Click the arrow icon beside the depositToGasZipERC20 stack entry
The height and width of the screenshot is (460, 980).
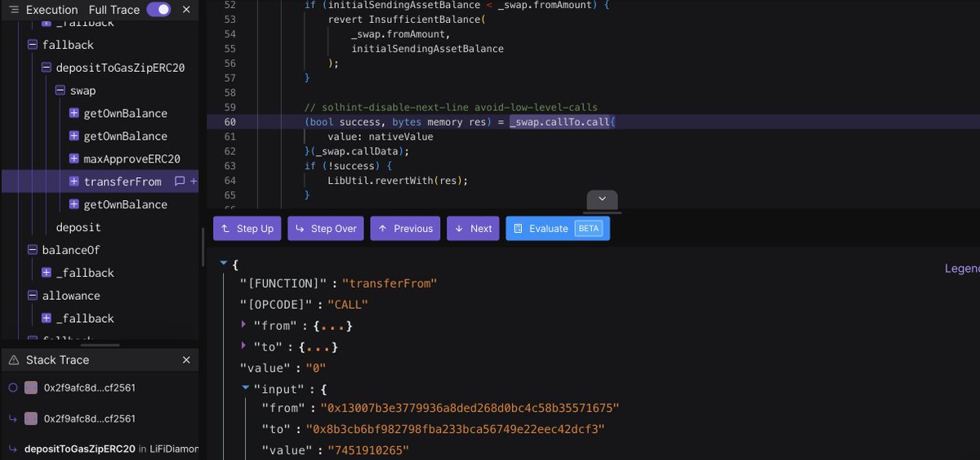[x=12, y=449]
